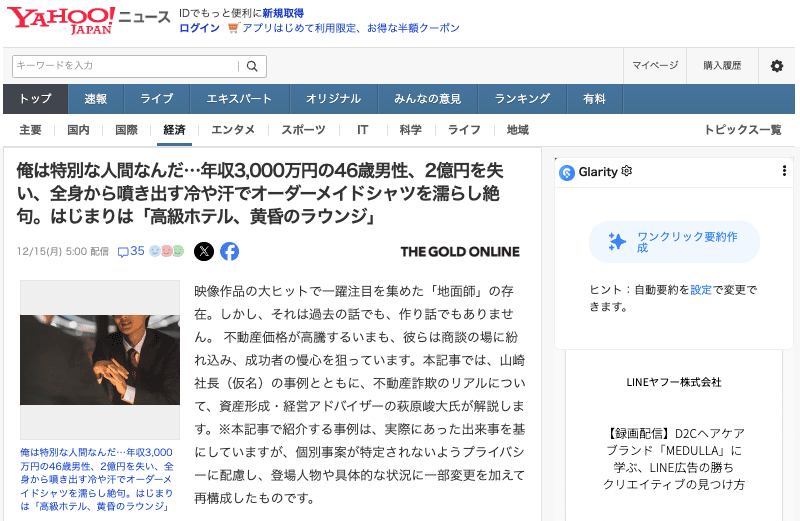Open THE GOLD ONLINE source logo
Viewport: 800px width, 521px height.
pyautogui.click(x=460, y=252)
